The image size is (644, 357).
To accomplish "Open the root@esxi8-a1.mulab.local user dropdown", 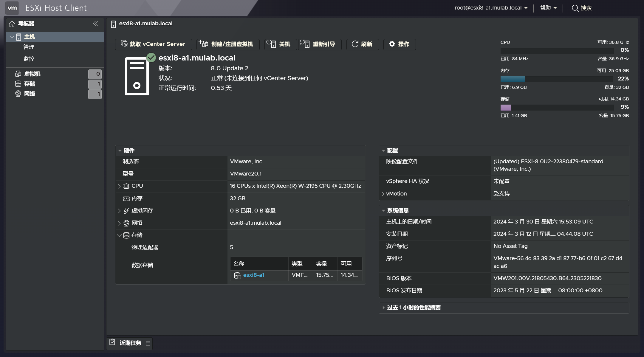I will 491,8.
